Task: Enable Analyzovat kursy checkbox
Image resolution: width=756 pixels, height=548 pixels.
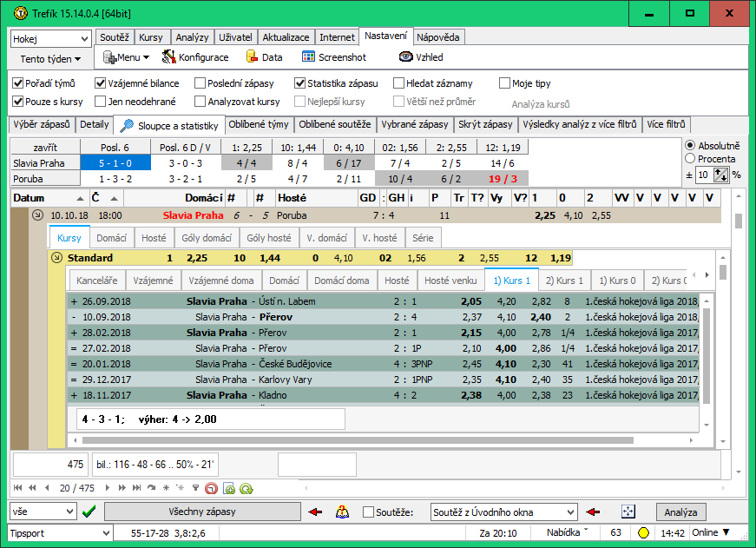Action: tap(201, 102)
